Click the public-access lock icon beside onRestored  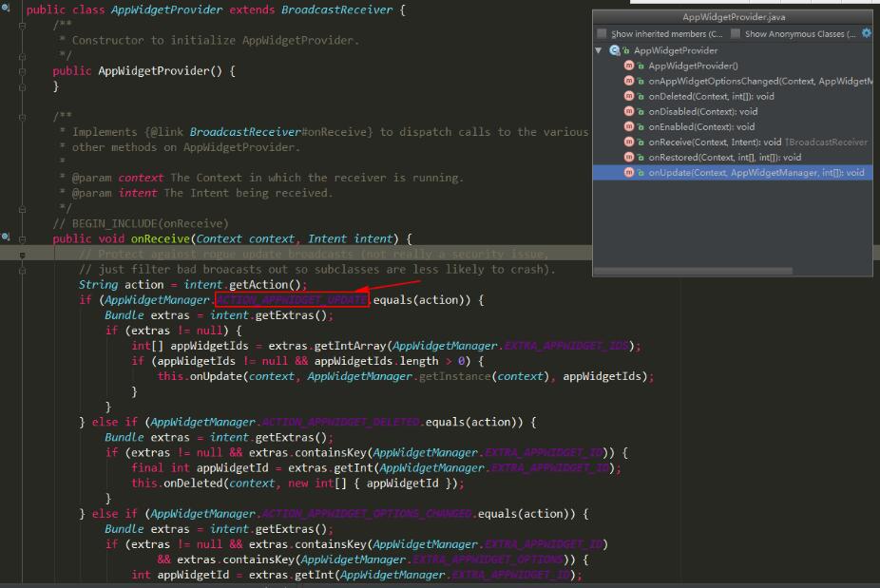coord(640,158)
